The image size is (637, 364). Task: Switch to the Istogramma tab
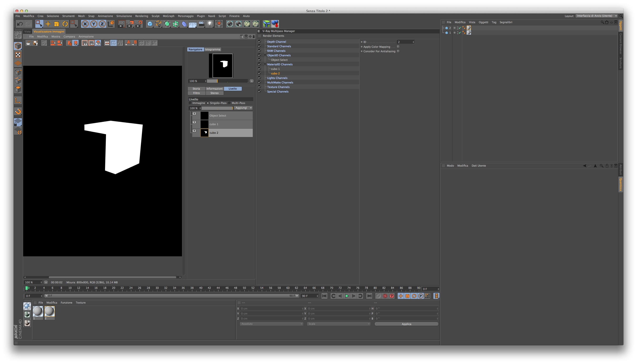pos(212,50)
